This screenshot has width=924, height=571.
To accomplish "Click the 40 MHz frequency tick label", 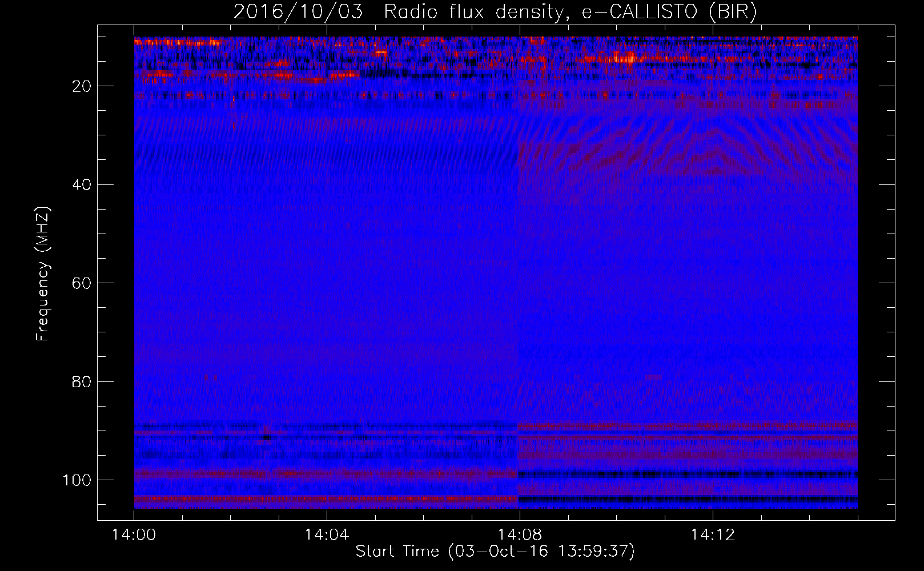I will [82, 185].
